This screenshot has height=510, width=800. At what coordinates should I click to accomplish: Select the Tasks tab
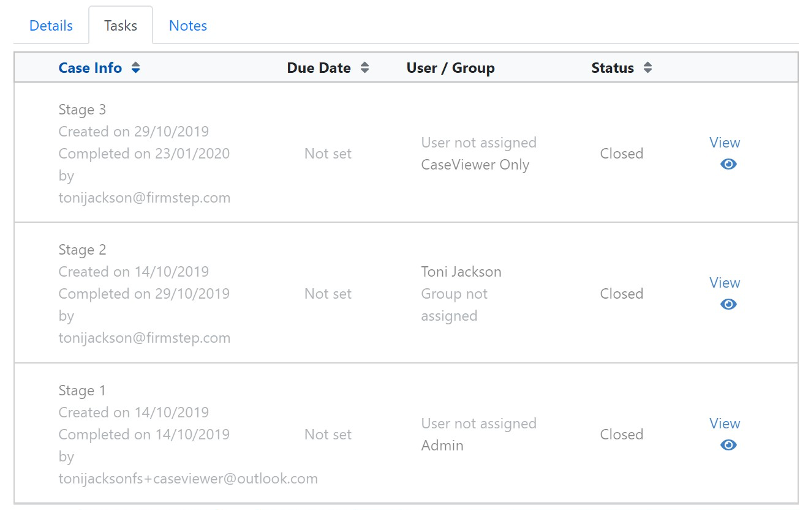pos(120,26)
